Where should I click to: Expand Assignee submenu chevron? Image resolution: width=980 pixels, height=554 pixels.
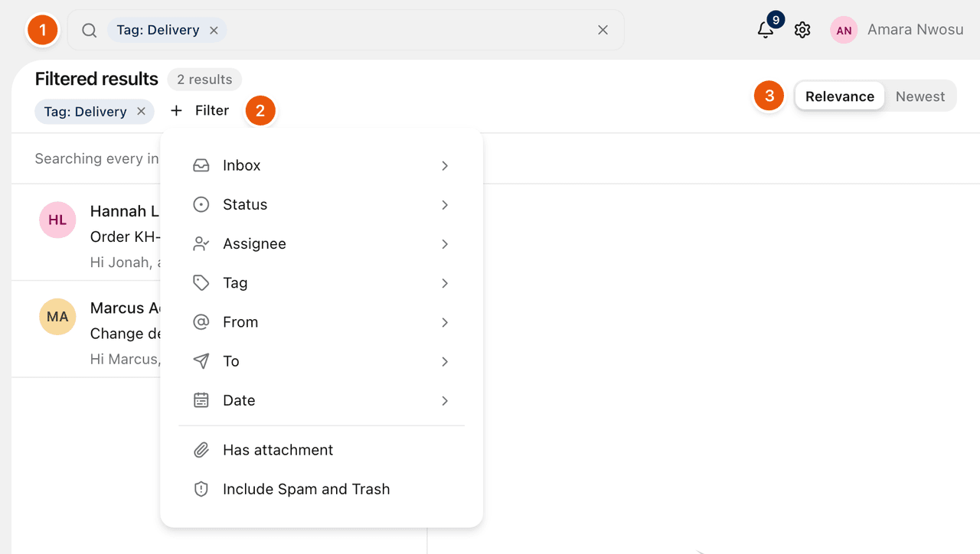[445, 243]
